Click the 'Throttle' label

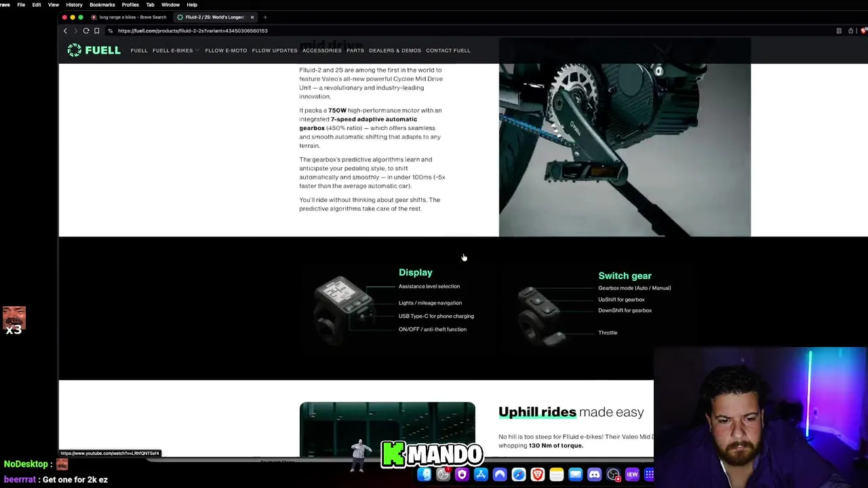(x=608, y=333)
